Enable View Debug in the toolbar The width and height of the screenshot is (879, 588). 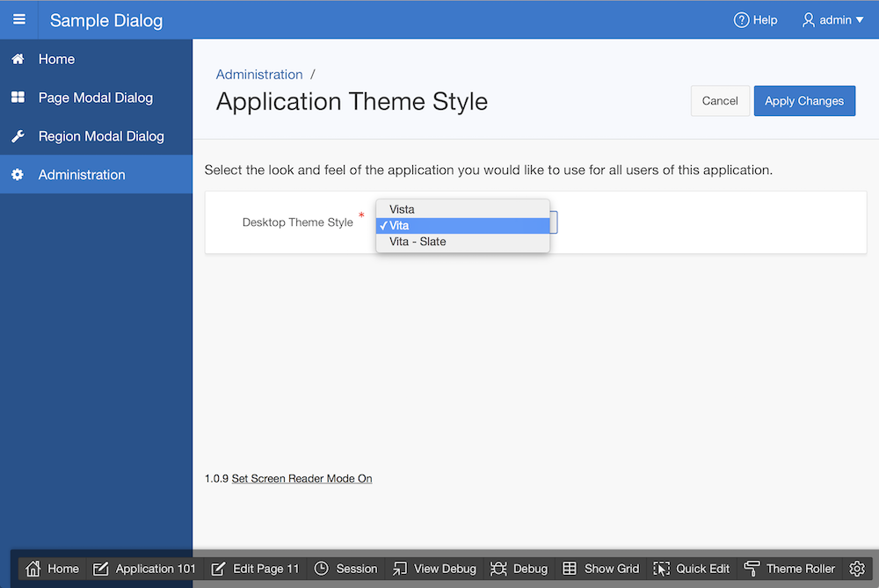click(x=433, y=569)
